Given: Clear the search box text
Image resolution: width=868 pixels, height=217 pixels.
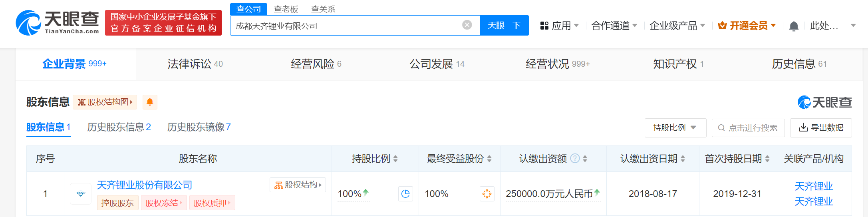Looking at the screenshot, I should pyautogui.click(x=467, y=25).
